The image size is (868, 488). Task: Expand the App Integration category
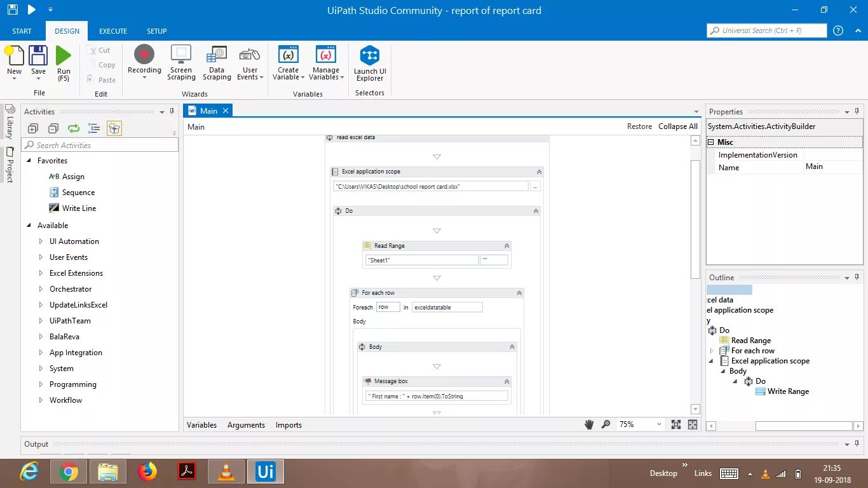[x=41, y=353]
